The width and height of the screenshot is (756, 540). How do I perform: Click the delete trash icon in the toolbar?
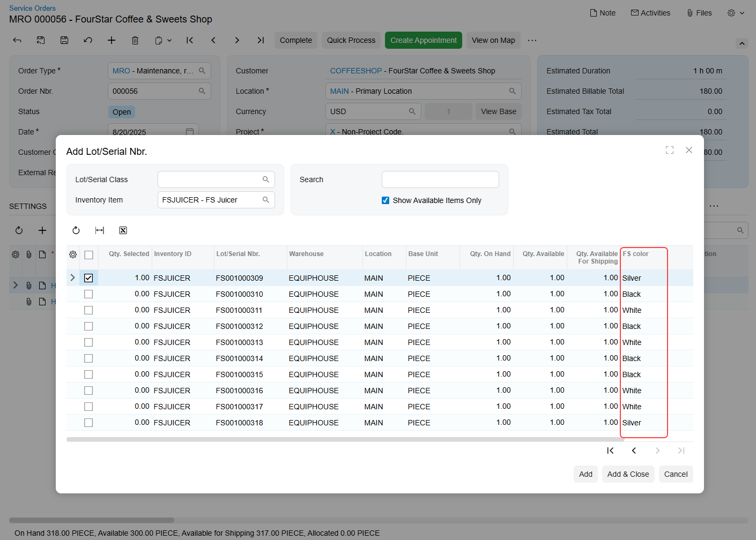tap(135, 40)
